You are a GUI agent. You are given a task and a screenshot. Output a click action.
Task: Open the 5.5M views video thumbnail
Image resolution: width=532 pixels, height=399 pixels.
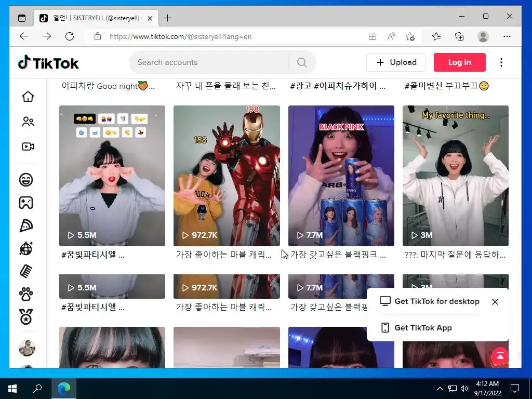click(x=112, y=176)
